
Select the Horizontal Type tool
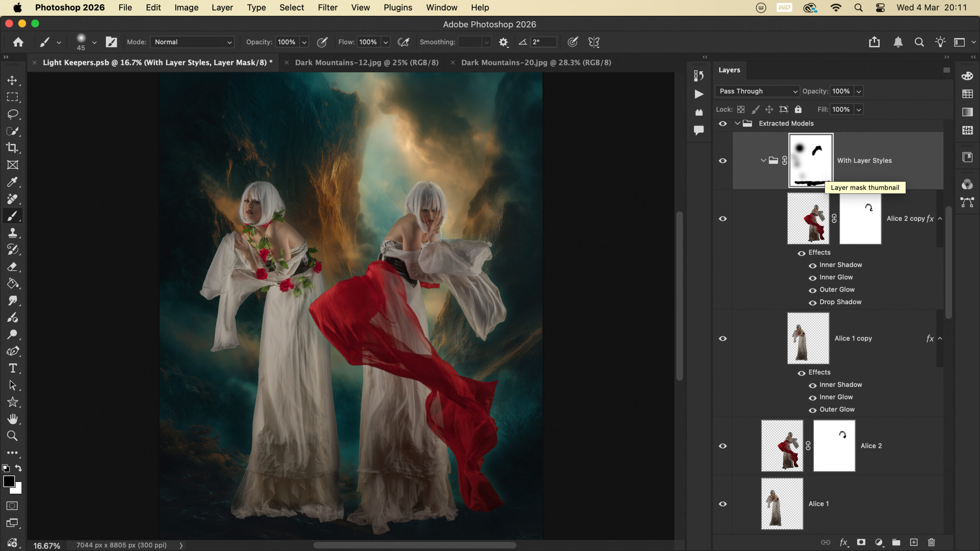click(12, 368)
